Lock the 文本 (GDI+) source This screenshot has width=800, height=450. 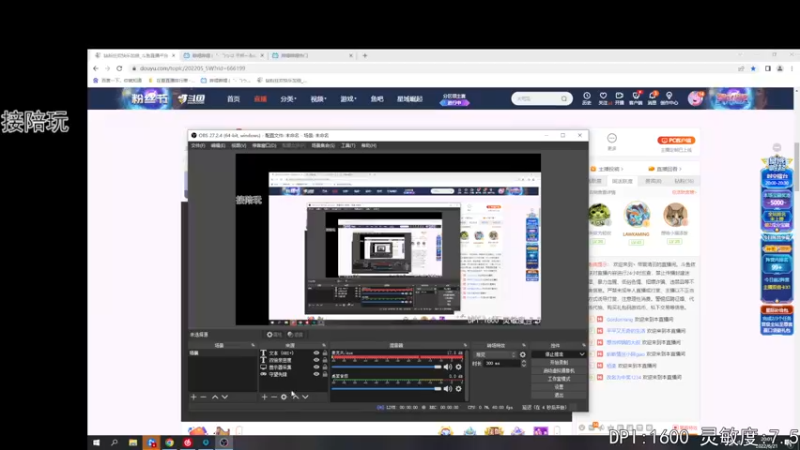(324, 353)
